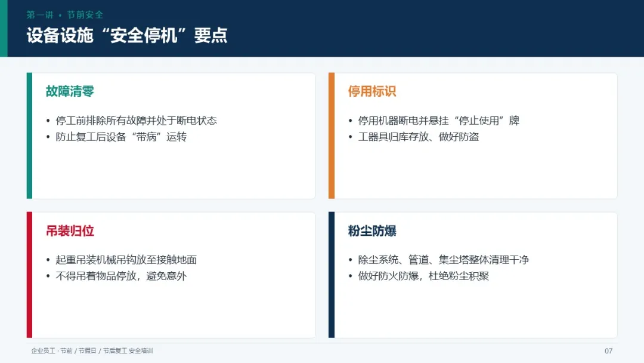Select bullet 不得吊着物品停放，避免意外
Viewport: 644px width, 363px height.
pyautogui.click(x=121, y=276)
